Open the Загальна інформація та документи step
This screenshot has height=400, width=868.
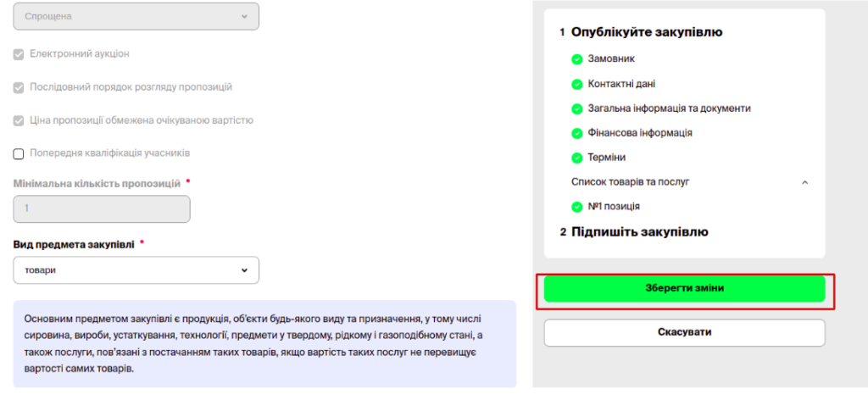[x=669, y=108]
